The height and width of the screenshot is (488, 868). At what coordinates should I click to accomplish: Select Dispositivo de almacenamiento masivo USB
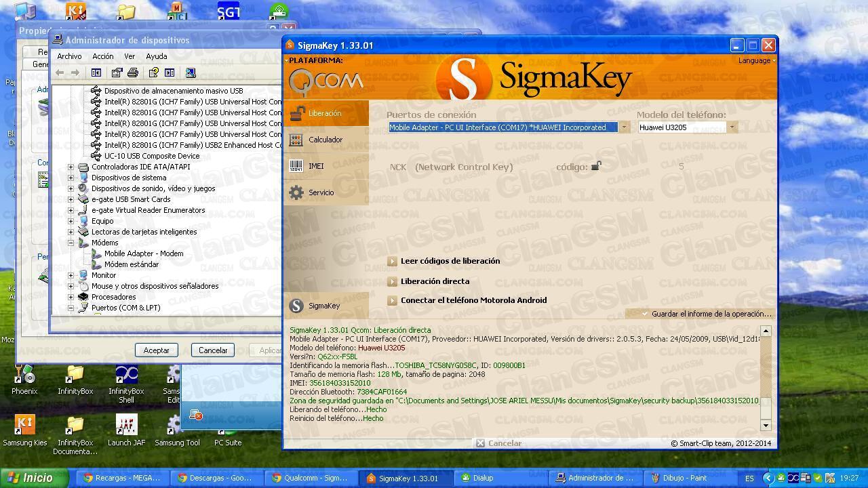tap(174, 91)
